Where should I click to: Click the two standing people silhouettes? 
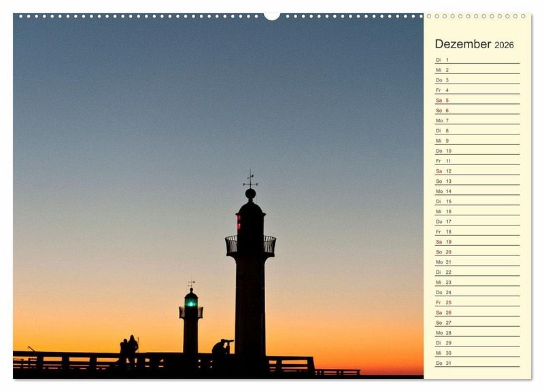tap(128, 349)
